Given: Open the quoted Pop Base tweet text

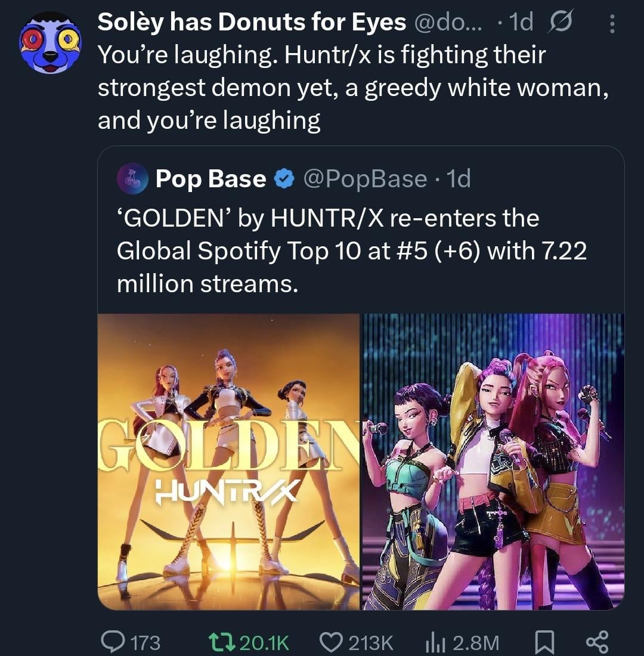Looking at the screenshot, I should tap(352, 250).
